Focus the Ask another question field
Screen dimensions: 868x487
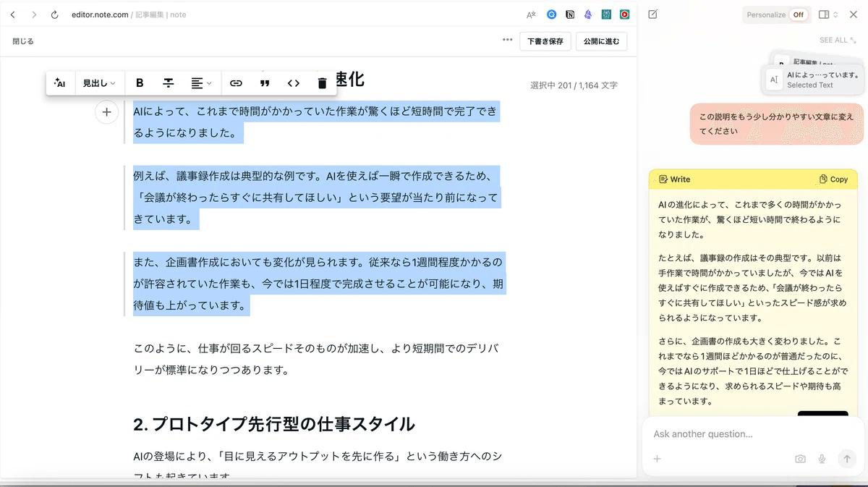751,434
